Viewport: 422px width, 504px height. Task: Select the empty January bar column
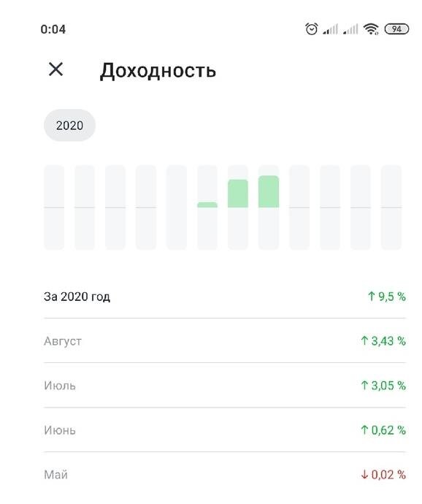click(x=54, y=207)
